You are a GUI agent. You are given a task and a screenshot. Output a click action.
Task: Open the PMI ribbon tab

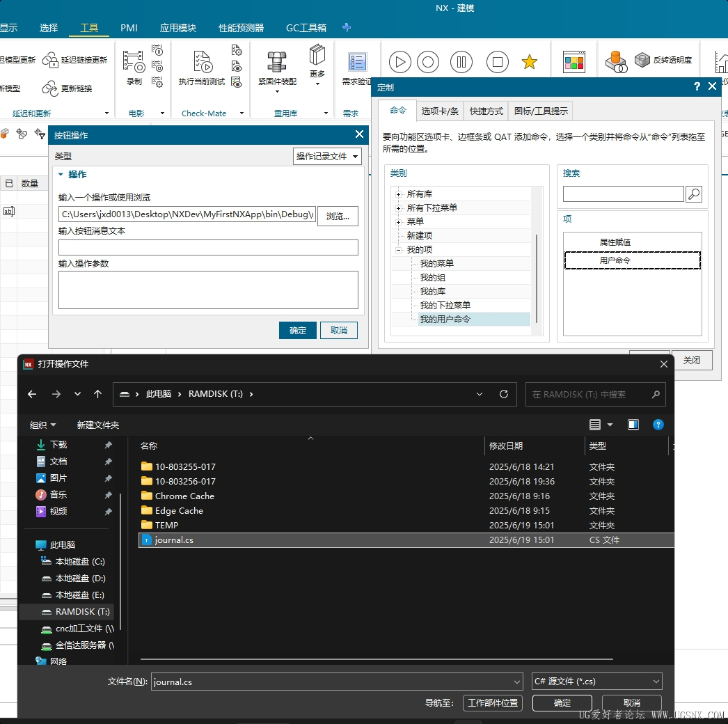click(x=129, y=28)
